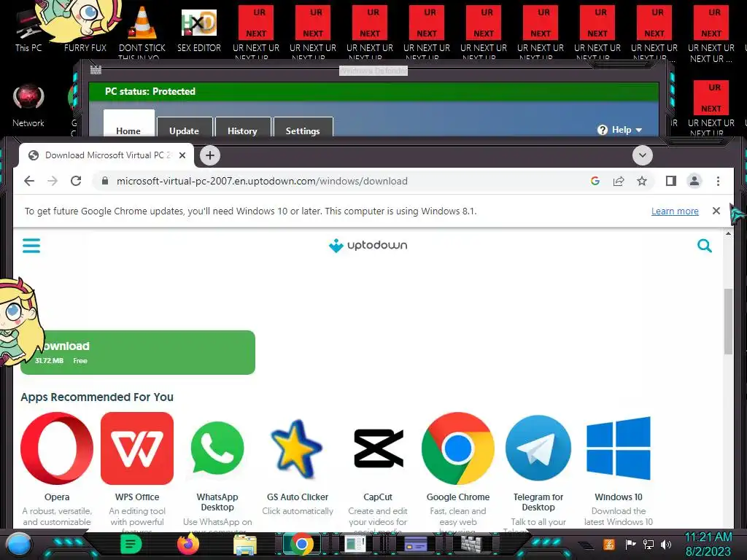Open Action Center flag tray icon

pyautogui.click(x=630, y=545)
